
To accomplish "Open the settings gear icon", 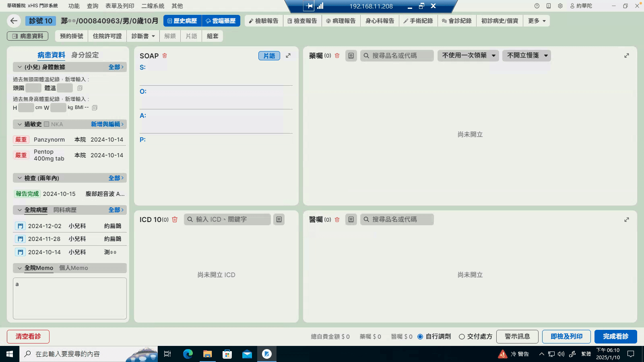I will [x=560, y=6].
